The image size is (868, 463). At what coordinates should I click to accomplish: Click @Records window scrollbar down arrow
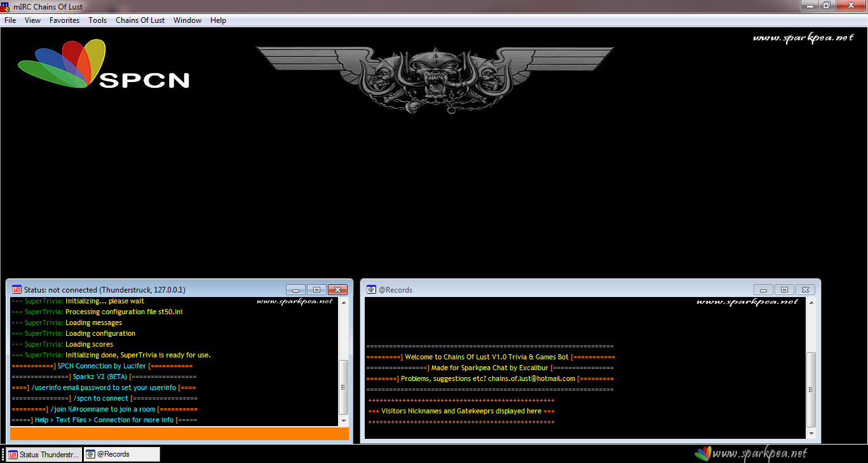click(811, 433)
